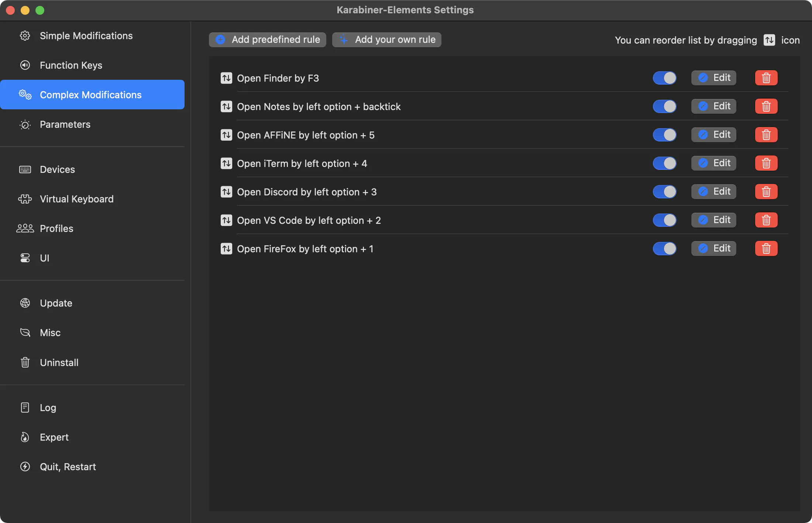Click Add predefined rule button

tap(268, 40)
